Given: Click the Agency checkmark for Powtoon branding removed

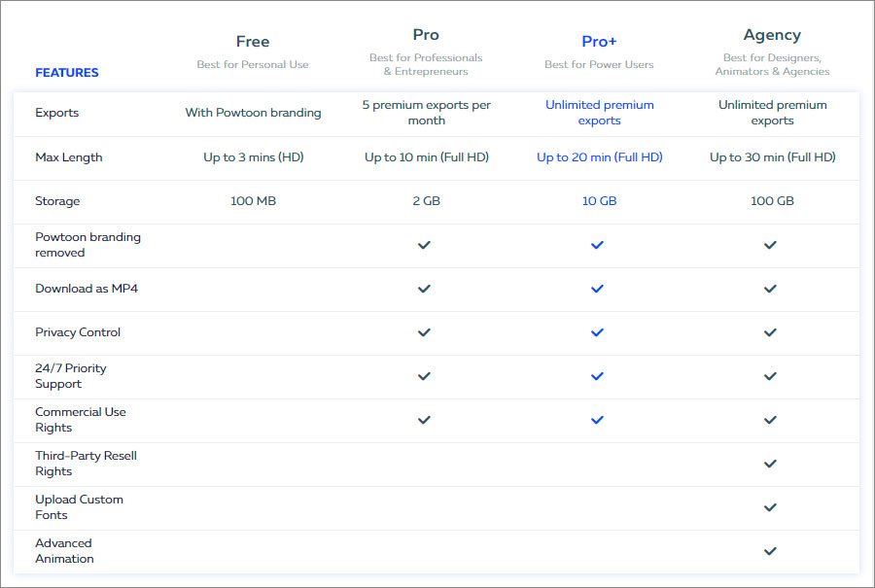Looking at the screenshot, I should pyautogui.click(x=770, y=245).
